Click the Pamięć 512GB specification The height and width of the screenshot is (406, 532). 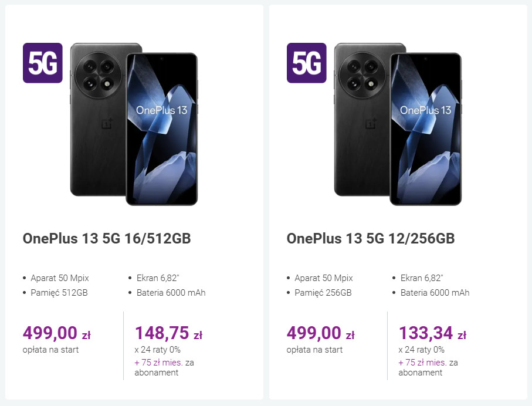(59, 292)
